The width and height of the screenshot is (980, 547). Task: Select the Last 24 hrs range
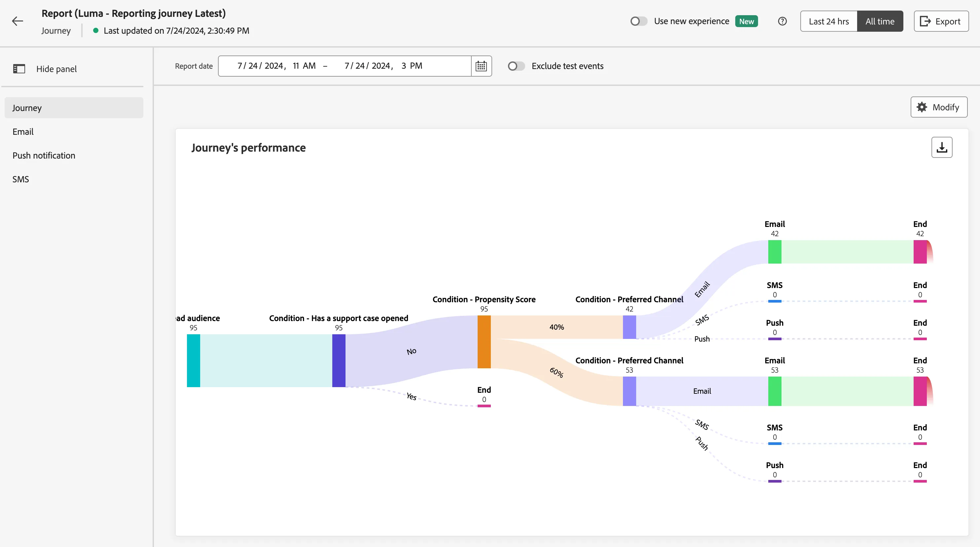829,21
